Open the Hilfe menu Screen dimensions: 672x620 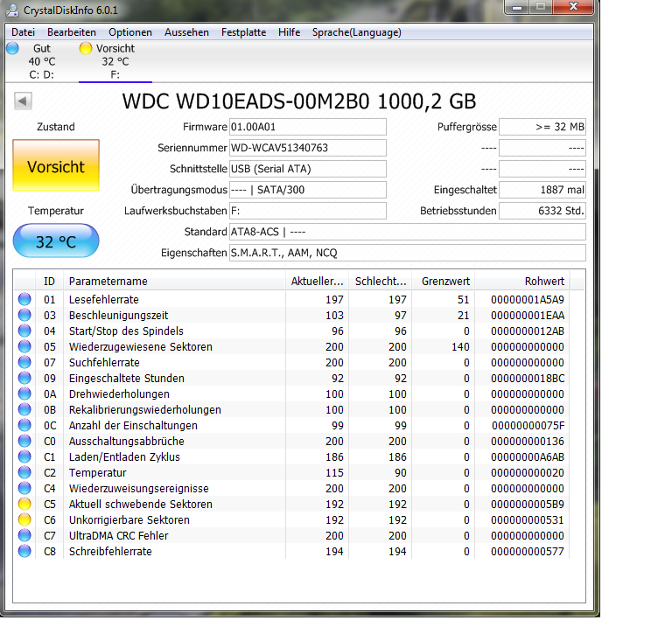pyautogui.click(x=290, y=32)
